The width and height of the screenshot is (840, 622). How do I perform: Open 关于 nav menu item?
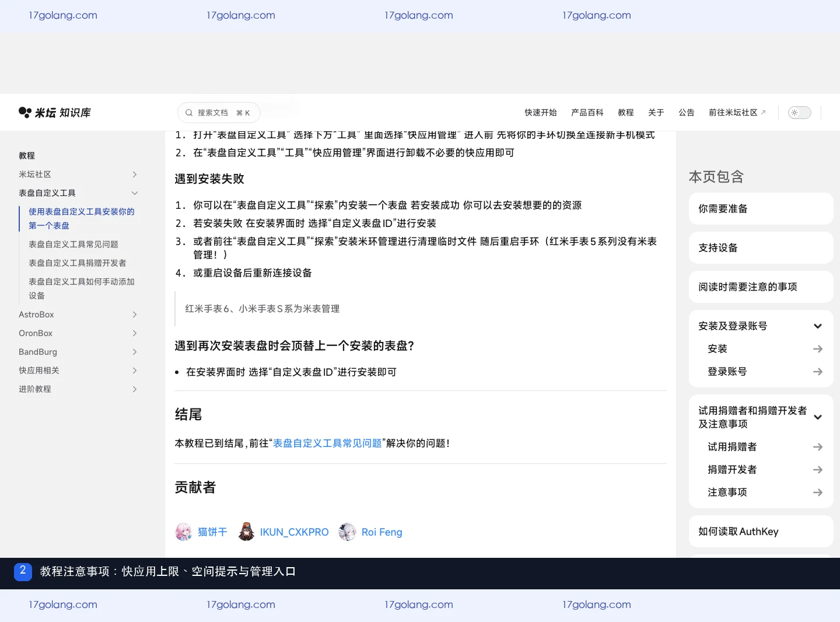(656, 113)
